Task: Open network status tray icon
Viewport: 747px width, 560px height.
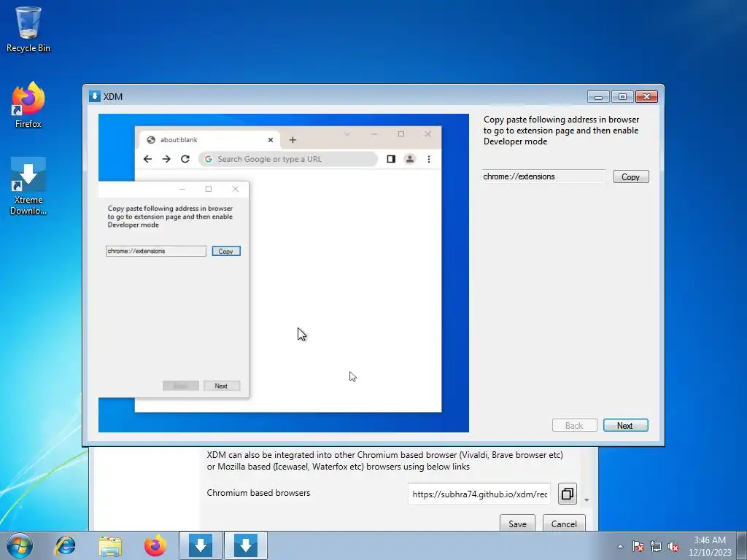Action: 656,546
